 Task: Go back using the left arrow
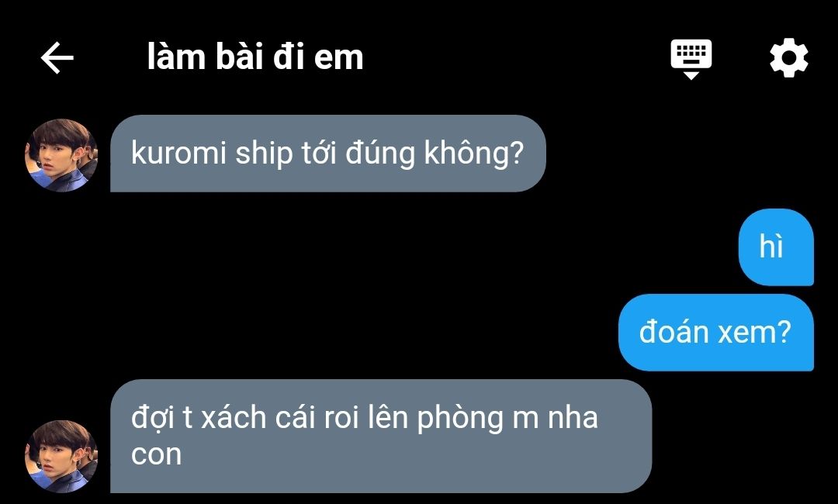coord(57,57)
